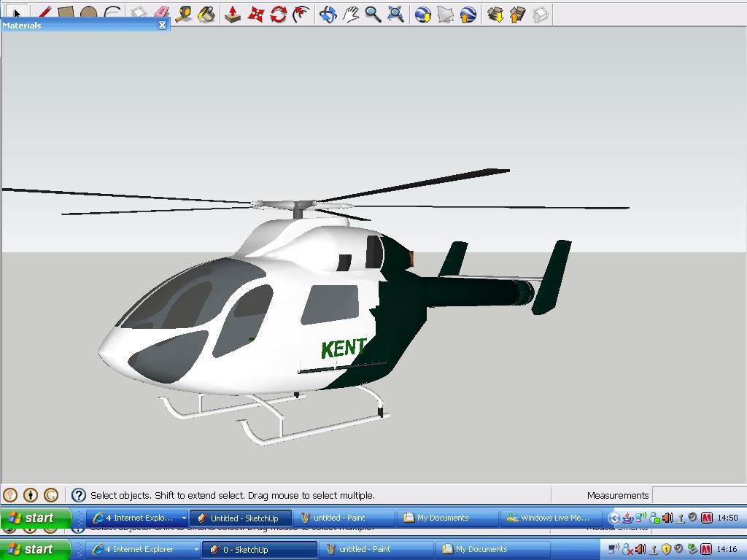Select the Tape Measure tool
The image size is (747, 560).
click(x=183, y=15)
